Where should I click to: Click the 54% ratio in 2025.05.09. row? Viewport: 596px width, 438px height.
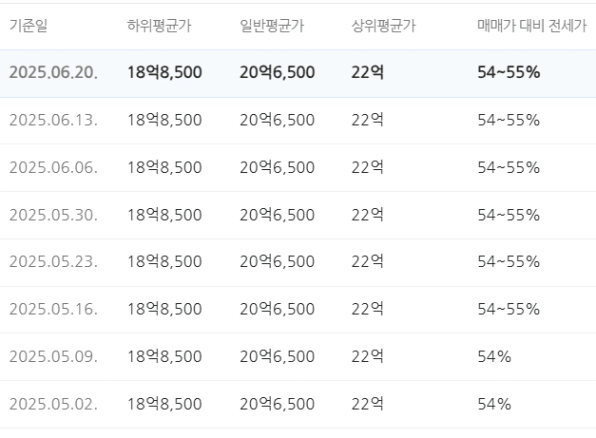pyautogui.click(x=494, y=357)
